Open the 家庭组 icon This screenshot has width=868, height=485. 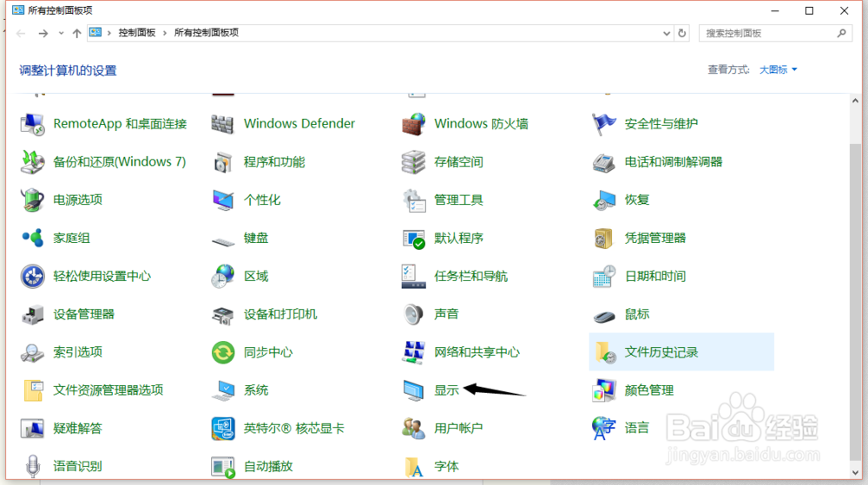32,238
